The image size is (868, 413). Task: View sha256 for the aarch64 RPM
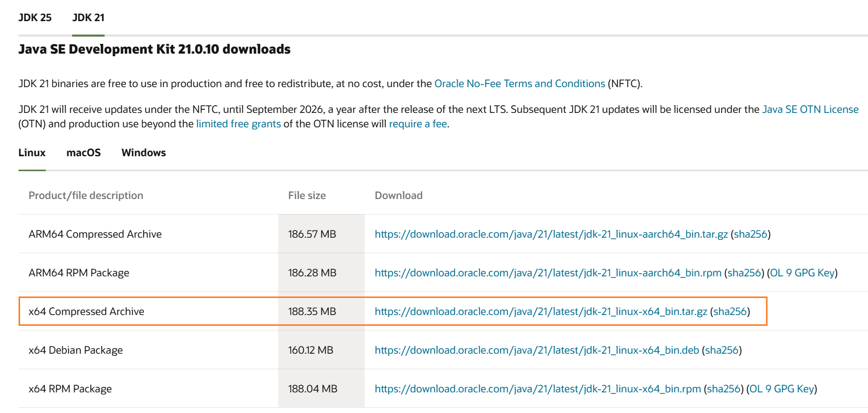pos(744,273)
